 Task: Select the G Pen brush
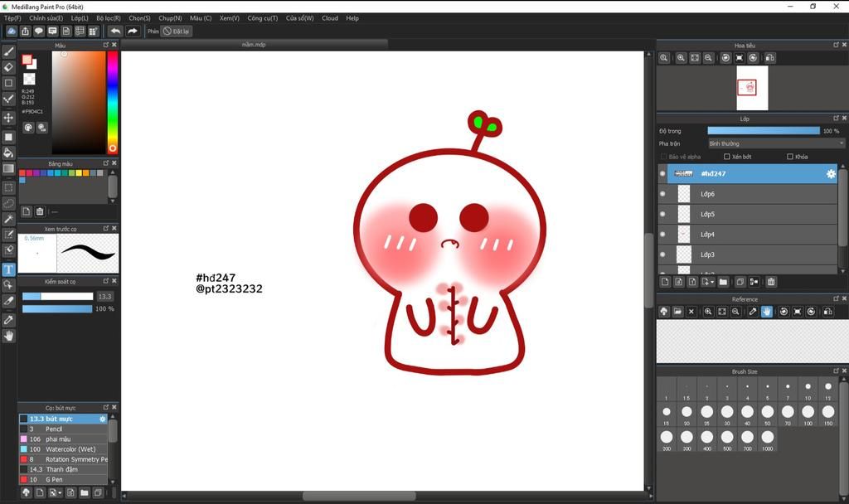pyautogui.click(x=63, y=480)
